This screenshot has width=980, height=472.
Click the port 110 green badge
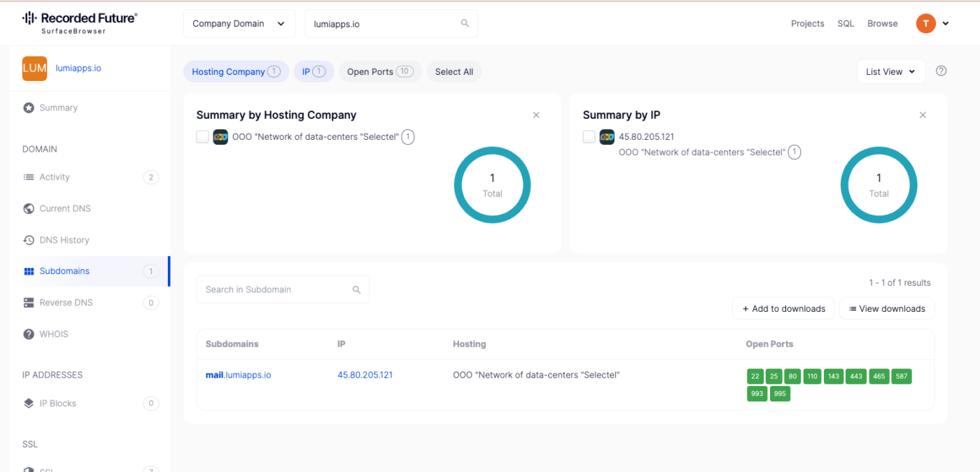tap(813, 376)
